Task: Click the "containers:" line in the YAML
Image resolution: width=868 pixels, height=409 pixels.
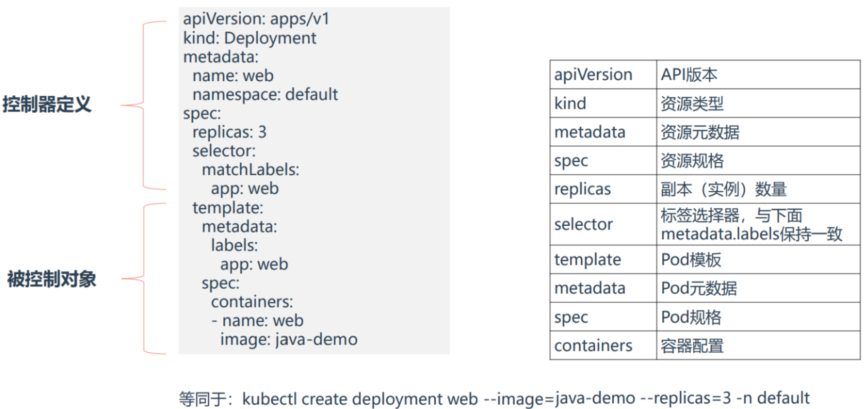Action: (x=252, y=301)
